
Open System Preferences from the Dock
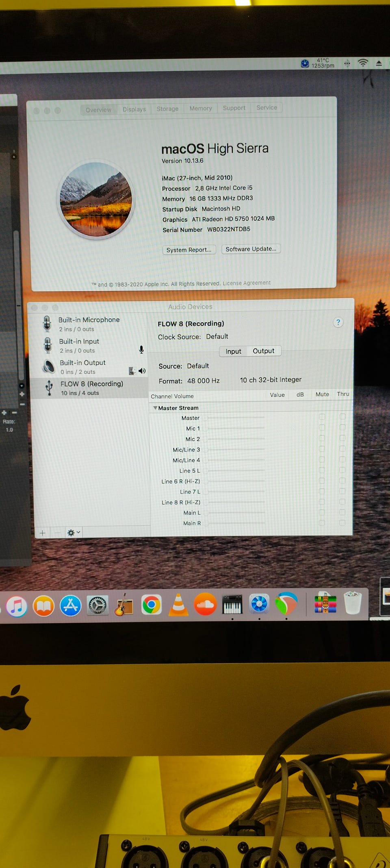point(97,606)
